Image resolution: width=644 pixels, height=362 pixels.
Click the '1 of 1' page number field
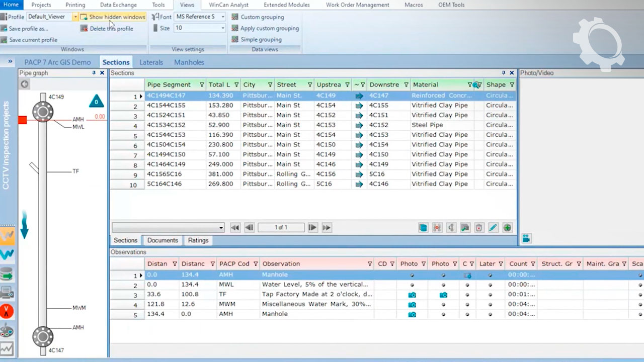281,228
